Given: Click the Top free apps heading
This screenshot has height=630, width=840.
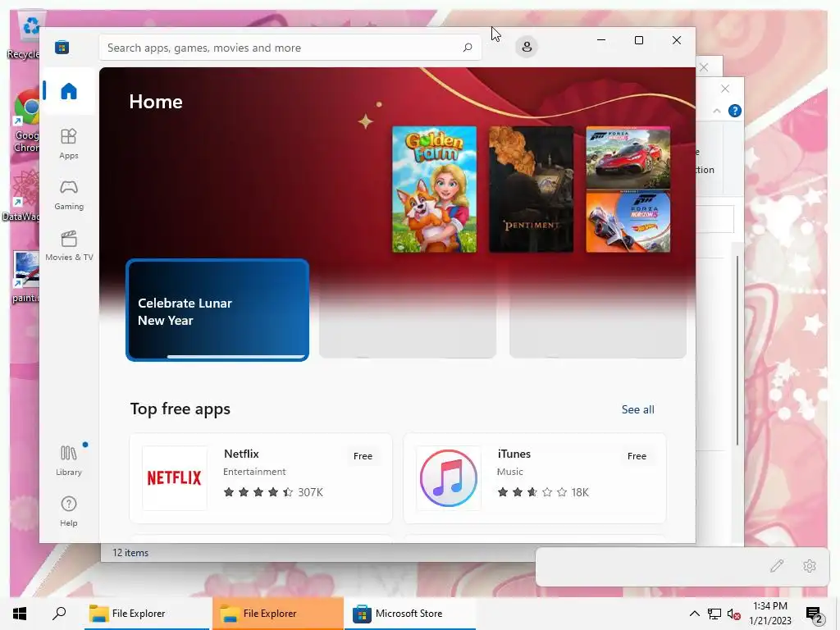Looking at the screenshot, I should (180, 409).
